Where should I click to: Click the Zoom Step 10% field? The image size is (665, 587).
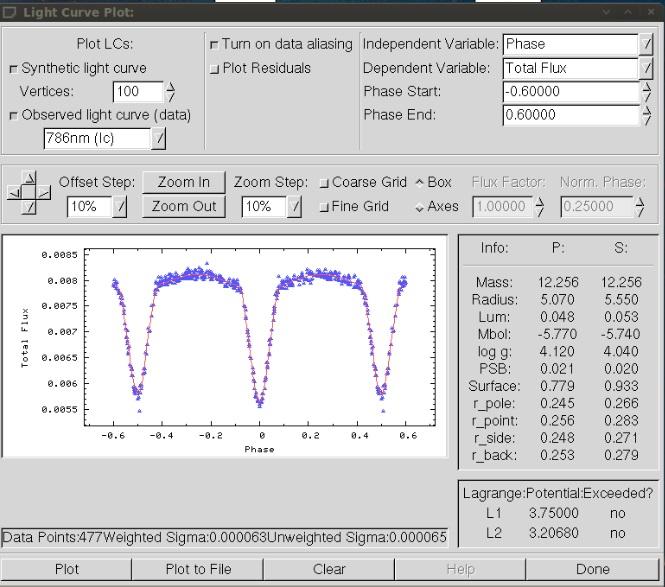coord(264,207)
